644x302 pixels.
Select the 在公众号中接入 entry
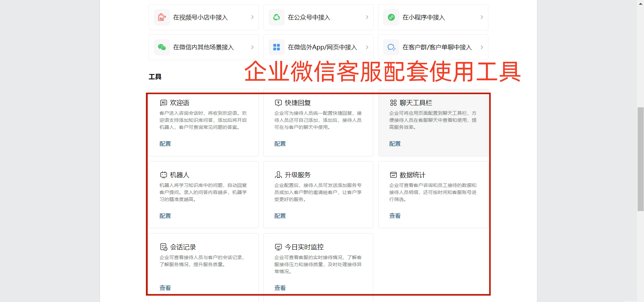click(x=318, y=17)
